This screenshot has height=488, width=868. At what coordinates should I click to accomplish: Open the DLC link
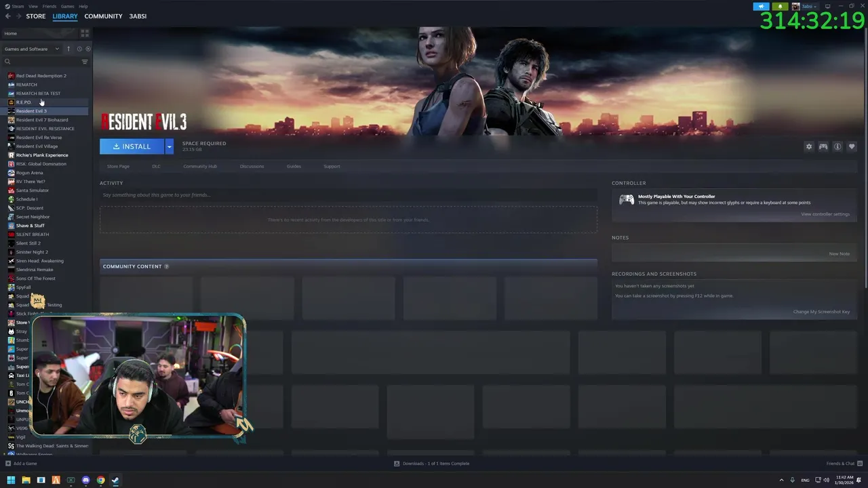pos(156,166)
